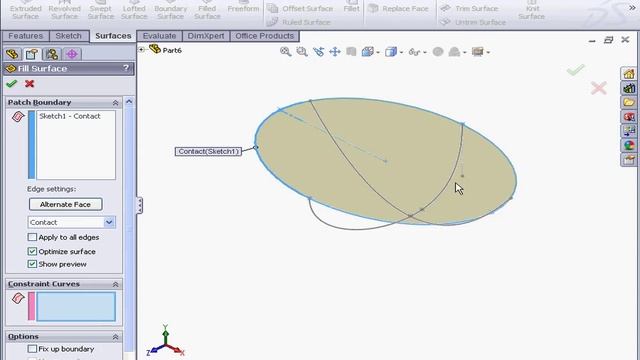Click the PropertyManager scroll up arrow
This screenshot has width=640, height=360.
point(129,101)
